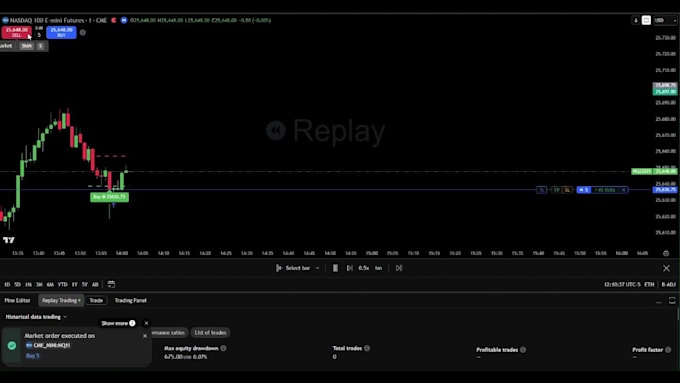Click the blue round icon before OHLC values

(124, 20)
